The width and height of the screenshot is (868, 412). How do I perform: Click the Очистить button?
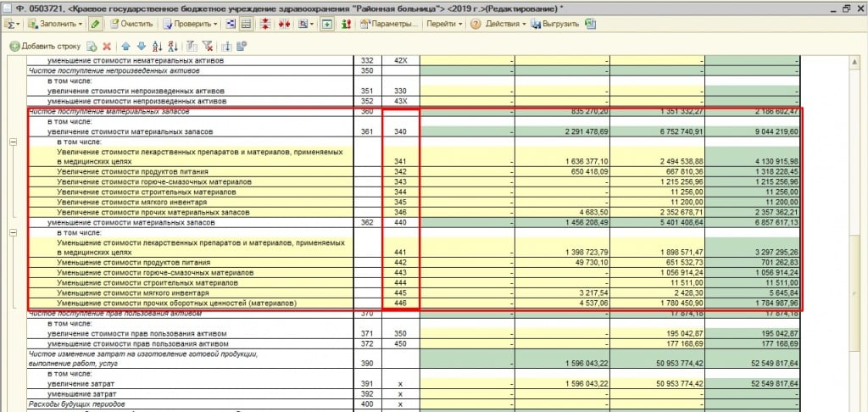tap(129, 24)
